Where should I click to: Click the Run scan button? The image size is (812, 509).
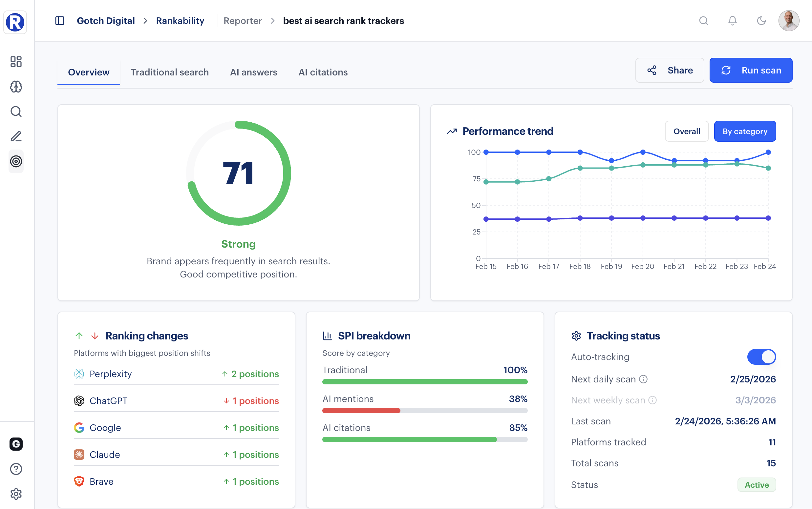click(x=751, y=70)
